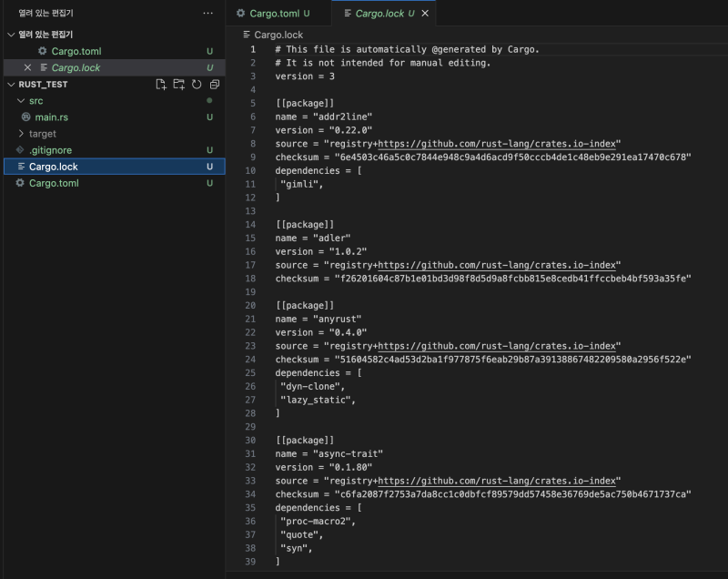Expand the target folder
The image size is (728, 579).
[x=21, y=134]
